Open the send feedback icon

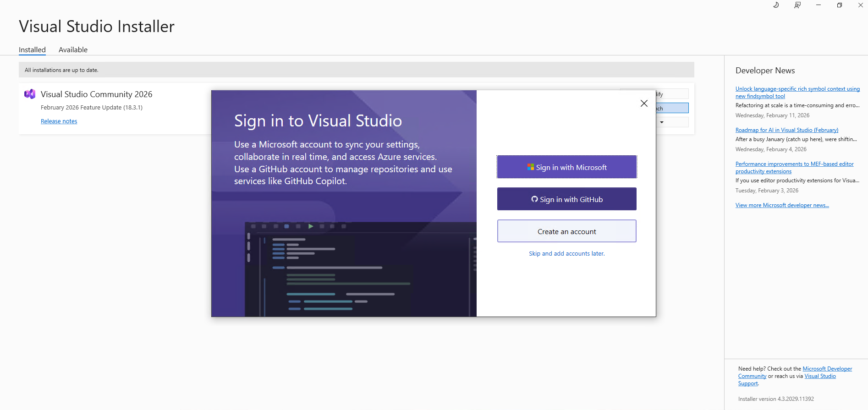coord(797,5)
